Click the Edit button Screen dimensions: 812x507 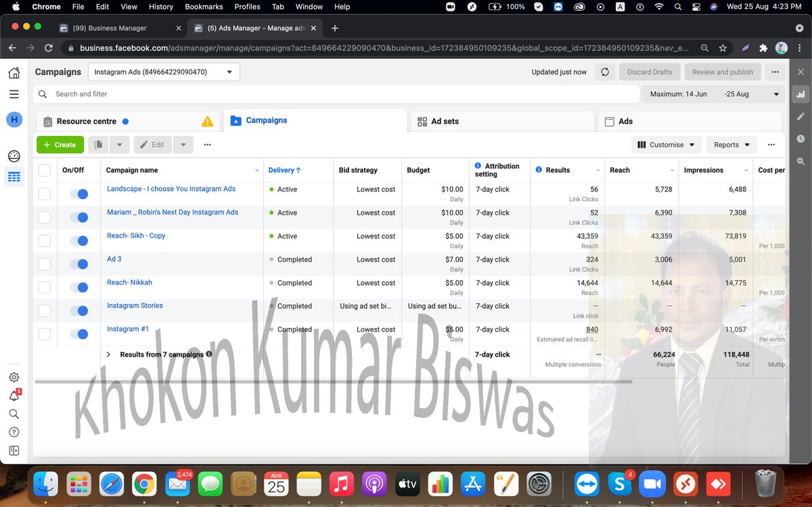[153, 144]
